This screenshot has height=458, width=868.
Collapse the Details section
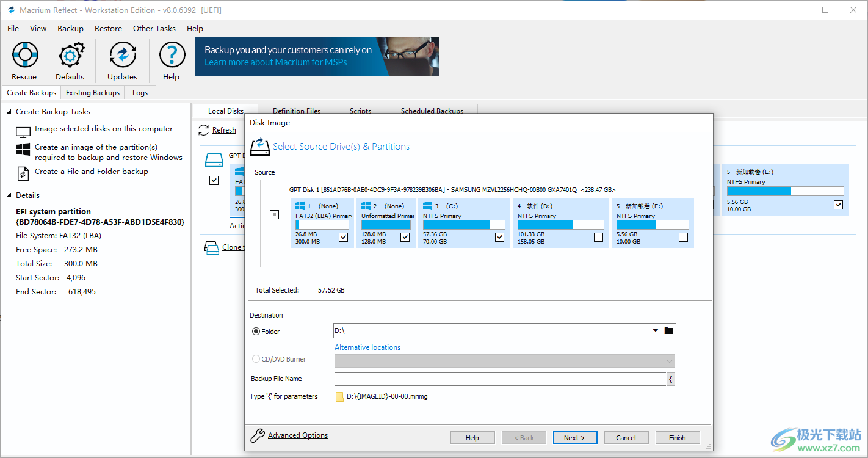click(x=9, y=195)
